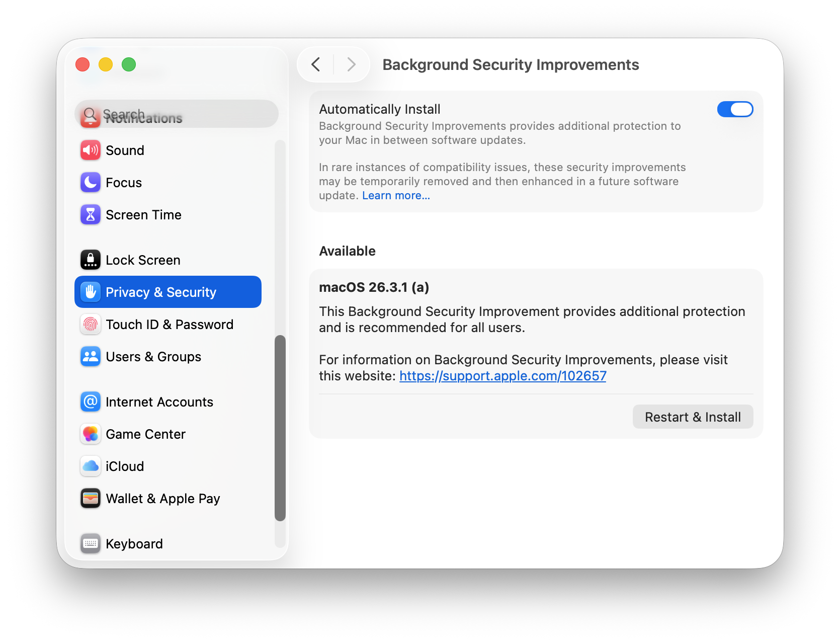840x643 pixels.
Task: Click the back navigation arrow
Action: 316,64
